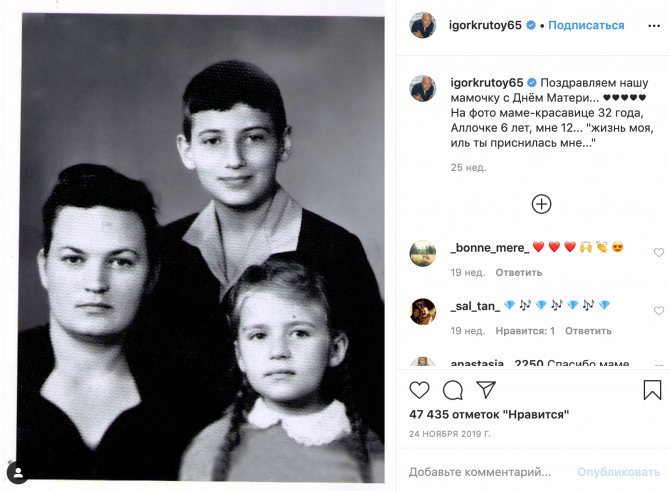Reply to _sal_tan_ via Ответить

588,331
